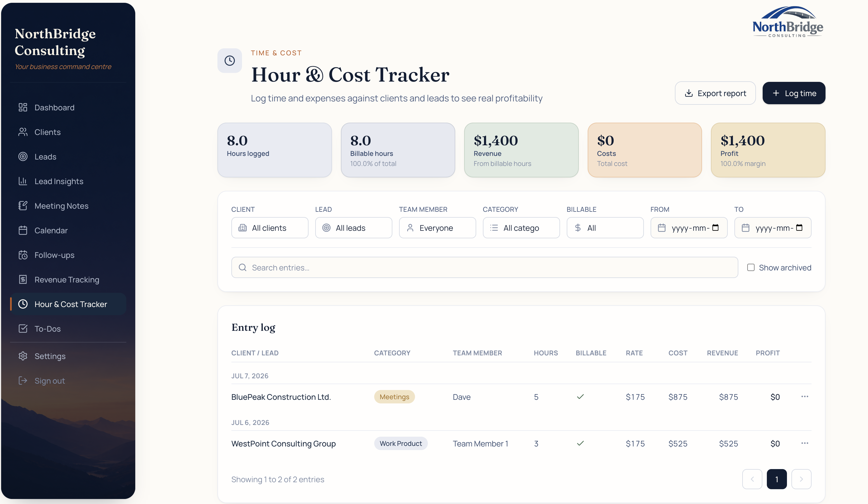Click the Search entries field
Image resolution: width=868 pixels, height=504 pixels.
click(485, 267)
